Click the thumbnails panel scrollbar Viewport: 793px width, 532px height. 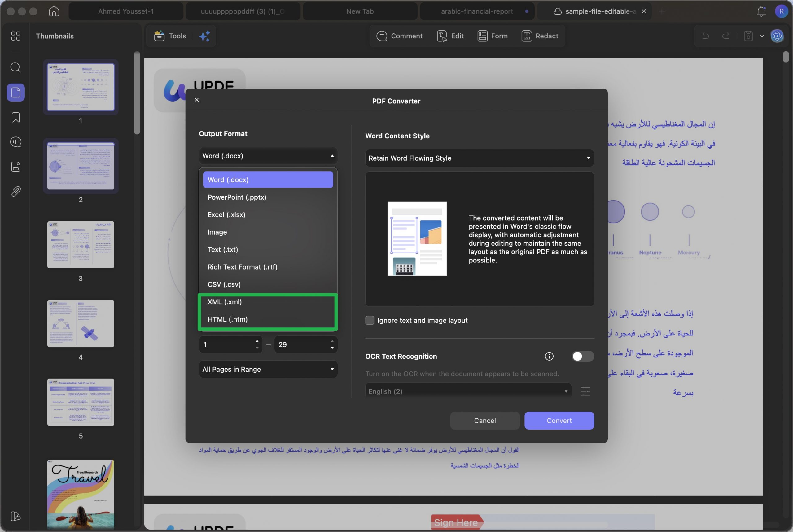[x=137, y=93]
